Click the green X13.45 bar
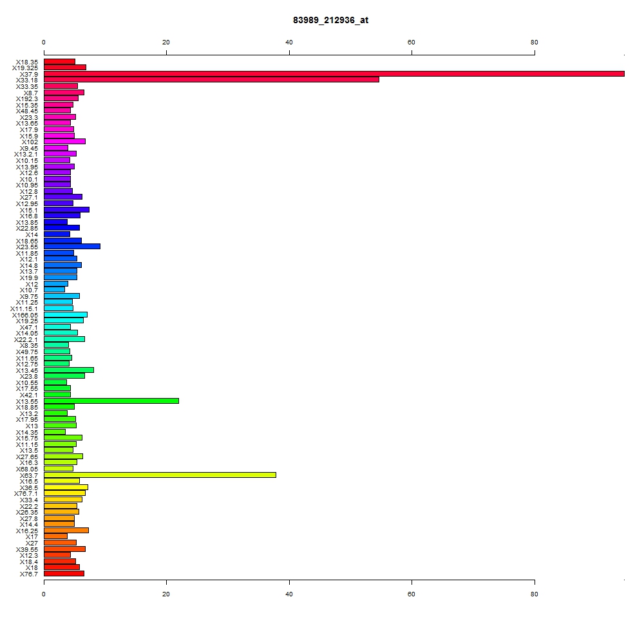Image resolution: width=644 pixels, height=644 pixels. coord(69,370)
